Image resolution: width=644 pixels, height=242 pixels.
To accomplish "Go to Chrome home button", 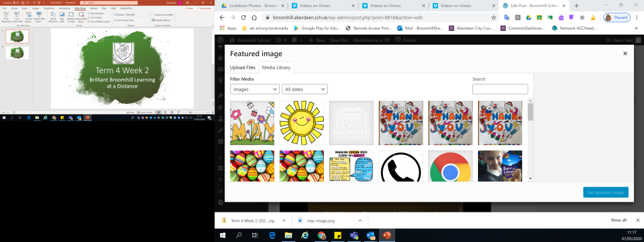I will point(254,18).
